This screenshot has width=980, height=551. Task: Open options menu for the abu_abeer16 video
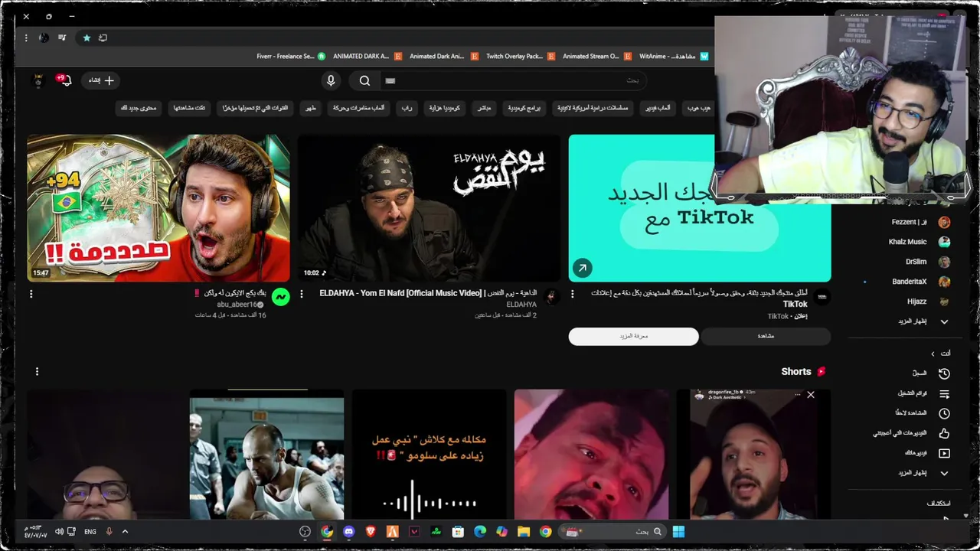[31, 294]
